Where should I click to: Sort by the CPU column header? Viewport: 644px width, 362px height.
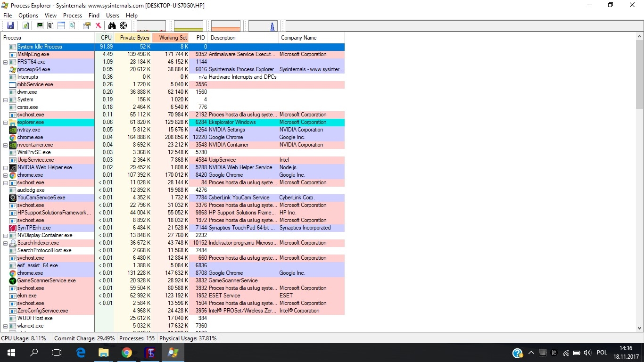[x=105, y=38]
